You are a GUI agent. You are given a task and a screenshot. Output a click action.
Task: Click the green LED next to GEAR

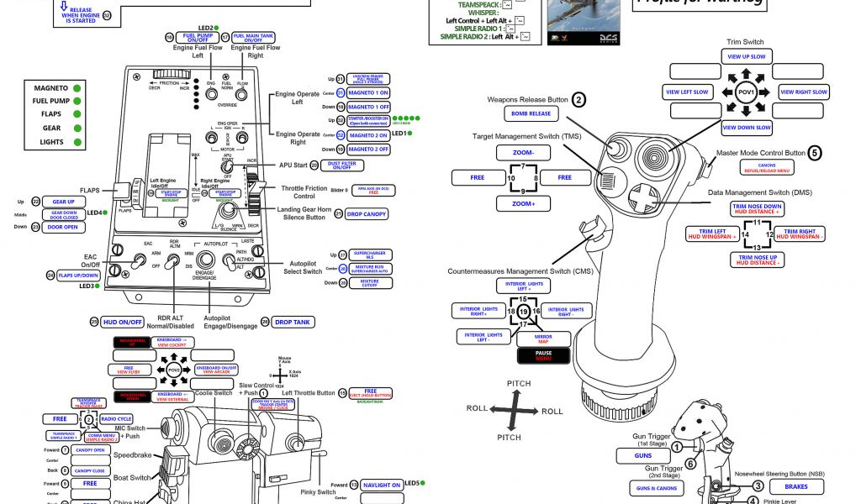tap(77, 129)
